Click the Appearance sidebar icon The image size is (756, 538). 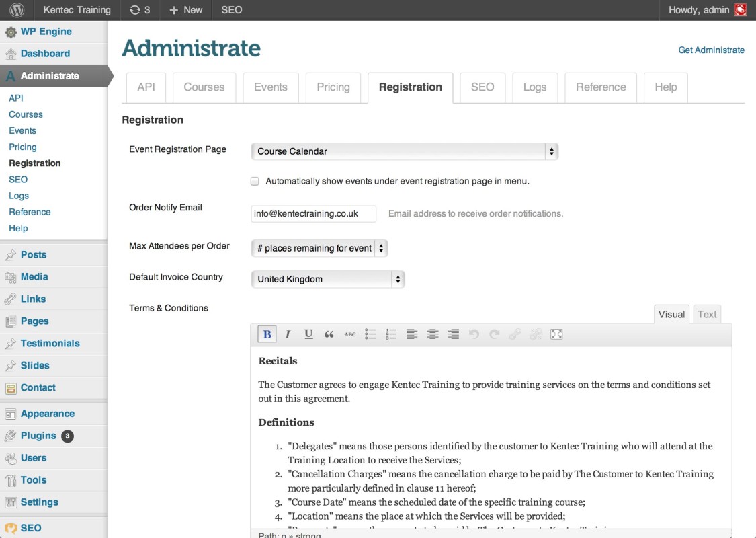click(x=11, y=414)
